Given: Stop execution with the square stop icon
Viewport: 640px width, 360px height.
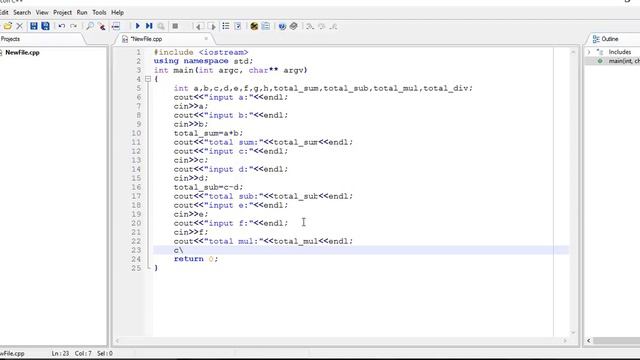Looking at the screenshot, I should [175, 26].
